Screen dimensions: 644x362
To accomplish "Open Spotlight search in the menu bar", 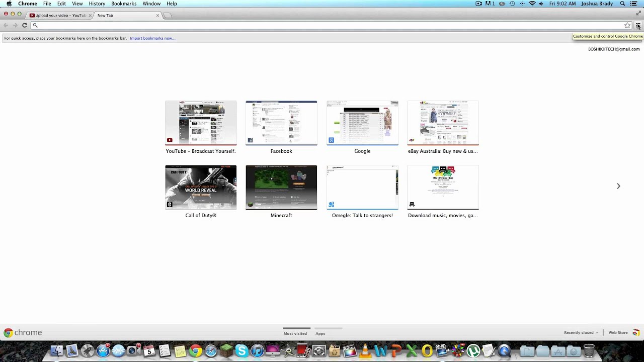I will [x=622, y=4].
